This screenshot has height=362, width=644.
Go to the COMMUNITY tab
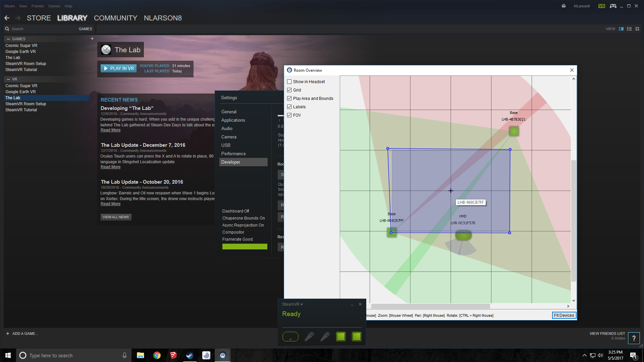click(x=116, y=18)
